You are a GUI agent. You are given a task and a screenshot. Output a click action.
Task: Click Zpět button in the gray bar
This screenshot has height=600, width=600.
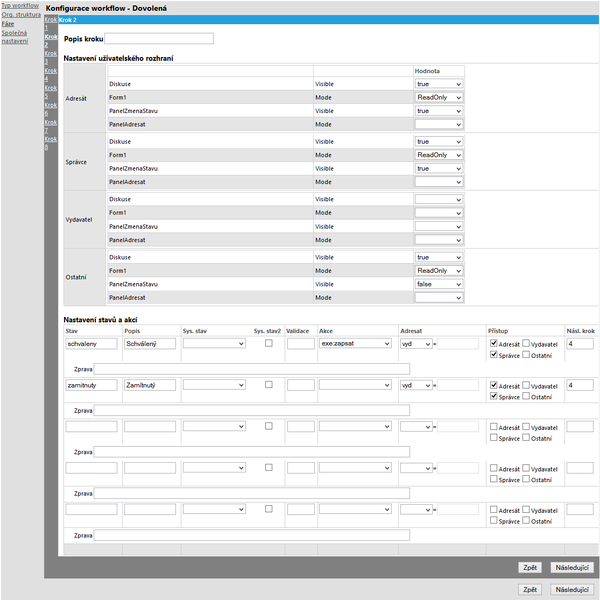pyautogui.click(x=530, y=567)
